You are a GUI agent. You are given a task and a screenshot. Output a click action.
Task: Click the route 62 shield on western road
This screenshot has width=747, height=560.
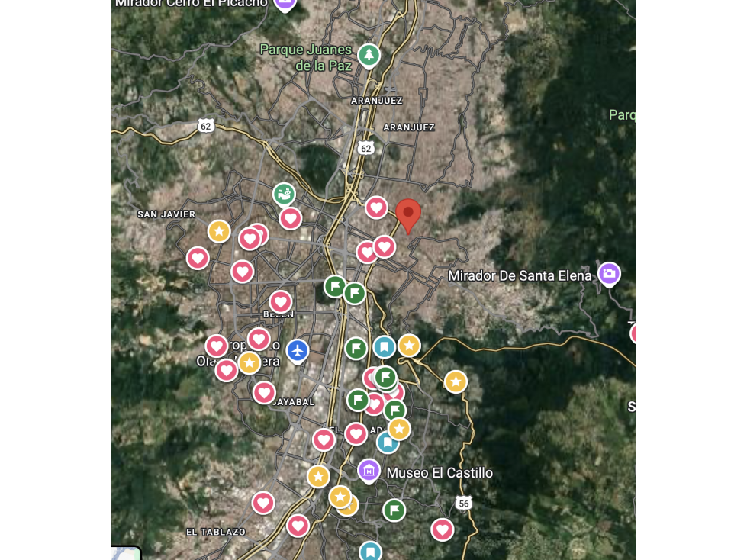[205, 126]
